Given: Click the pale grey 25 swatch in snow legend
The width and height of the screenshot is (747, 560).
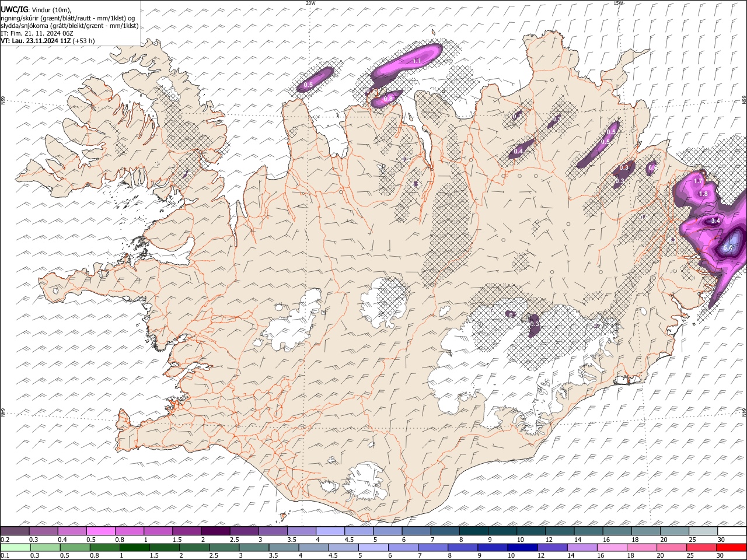Looking at the screenshot, I should (703, 531).
